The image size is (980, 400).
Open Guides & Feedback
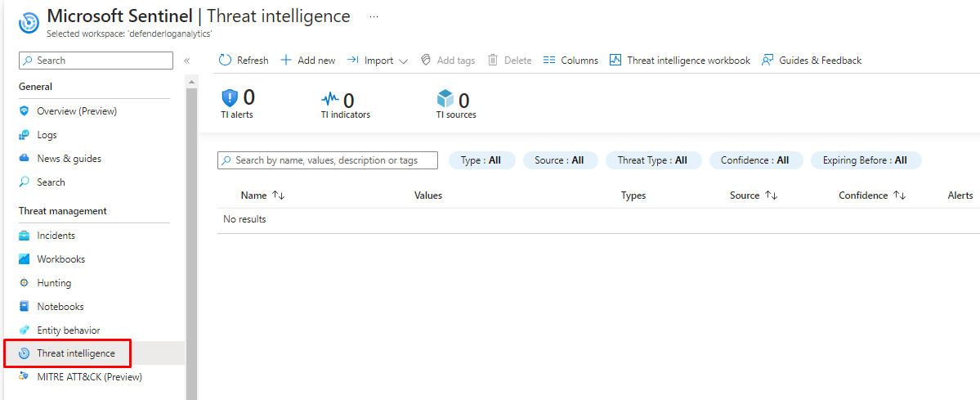click(811, 61)
